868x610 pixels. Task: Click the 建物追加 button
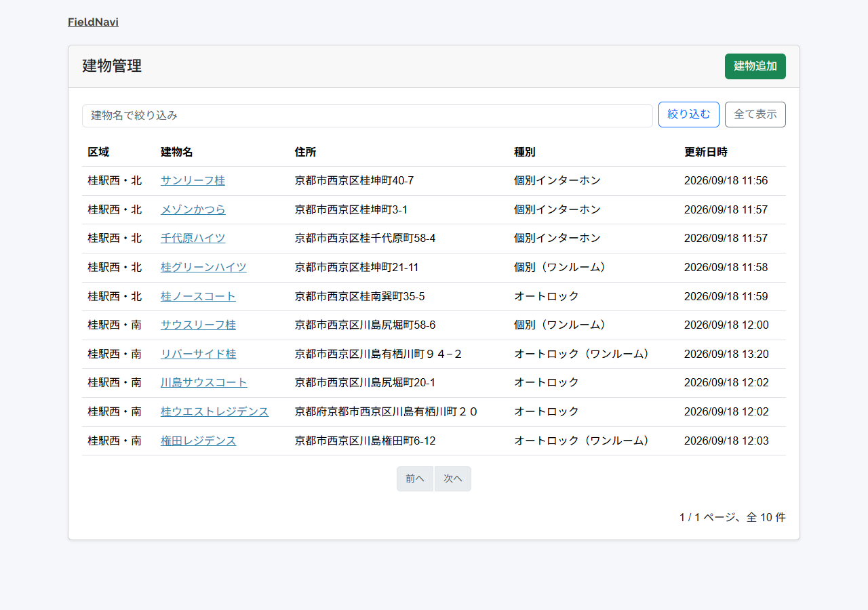[x=755, y=66]
